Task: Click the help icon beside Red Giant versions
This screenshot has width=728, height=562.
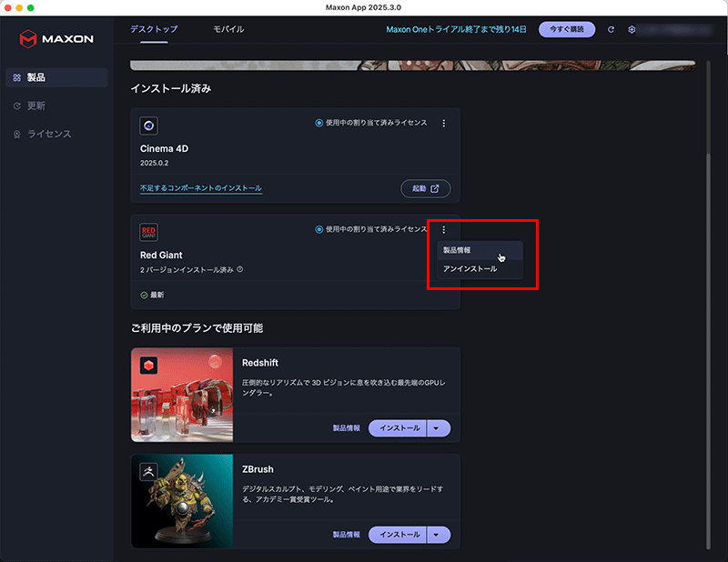Action: (239, 270)
